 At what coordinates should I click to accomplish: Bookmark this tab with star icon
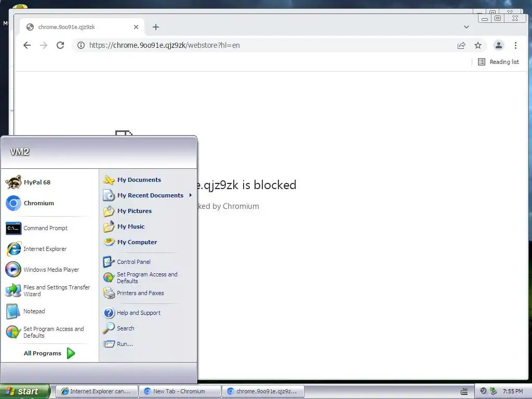pyautogui.click(x=478, y=46)
